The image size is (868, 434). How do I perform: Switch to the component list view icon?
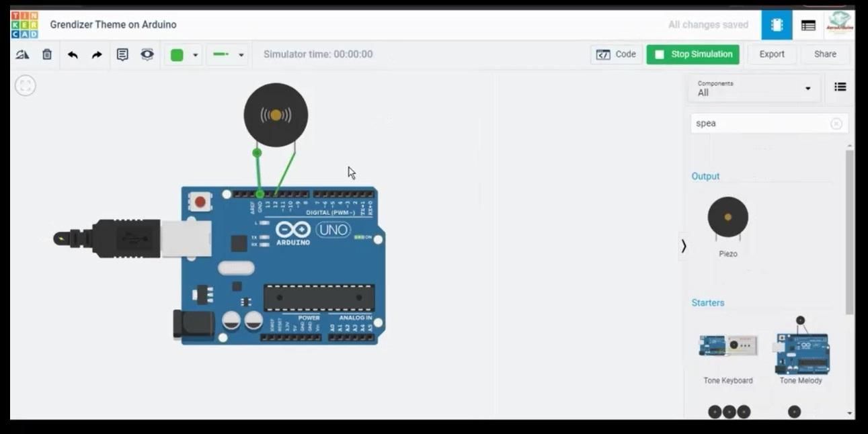pyautogui.click(x=840, y=87)
